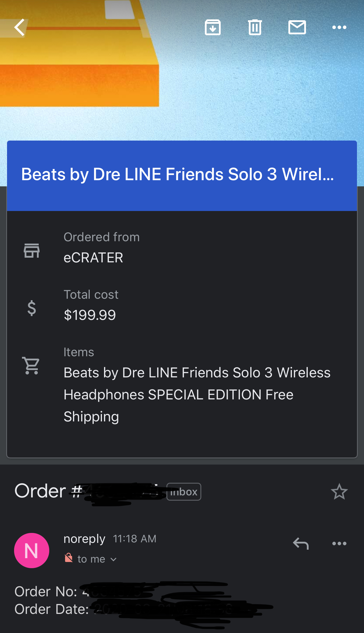Archive this order email
Image resolution: width=364 pixels, height=633 pixels.
pyautogui.click(x=213, y=27)
